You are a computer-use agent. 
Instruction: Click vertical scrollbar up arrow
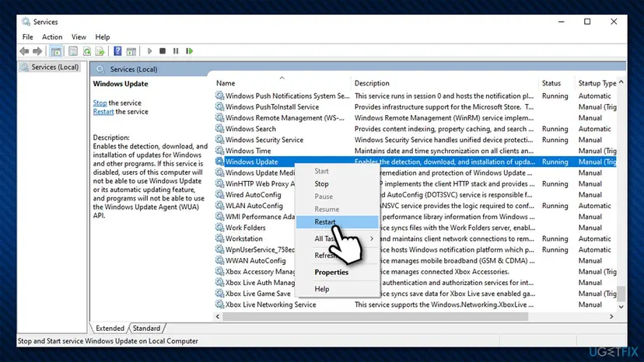(621, 82)
